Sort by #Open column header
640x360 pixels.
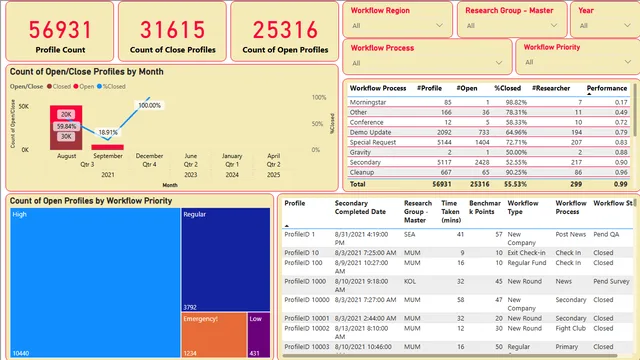467,88
